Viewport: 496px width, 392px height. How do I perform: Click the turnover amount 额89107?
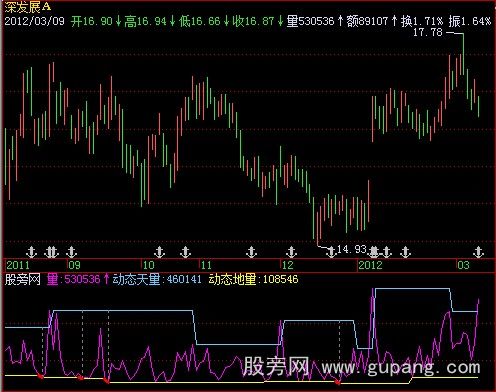pos(367,21)
